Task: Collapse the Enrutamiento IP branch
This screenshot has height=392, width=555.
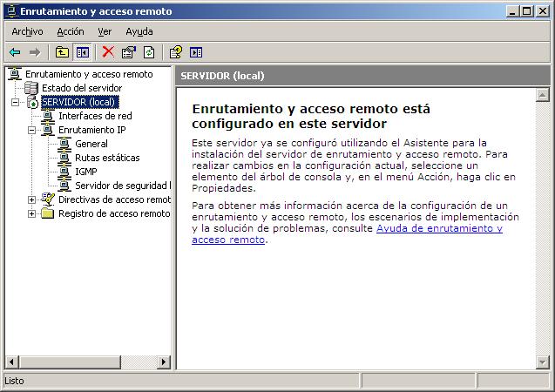Action: [x=32, y=130]
